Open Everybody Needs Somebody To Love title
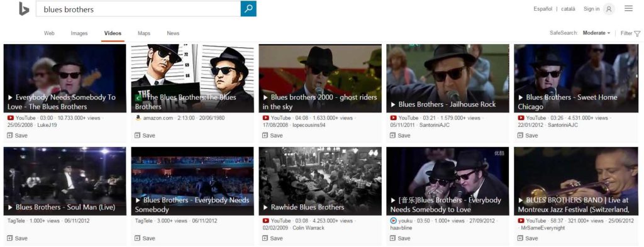Screen dimensions: 644x247 (62, 102)
